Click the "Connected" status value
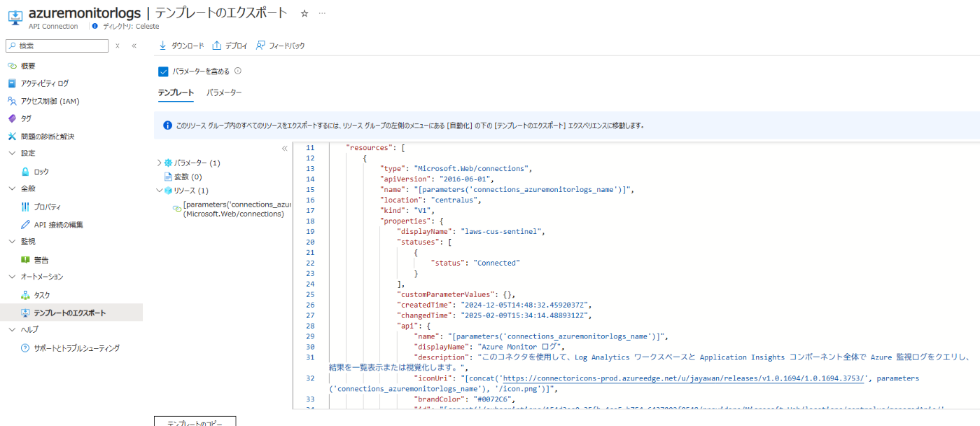The image size is (980, 426). (496, 263)
